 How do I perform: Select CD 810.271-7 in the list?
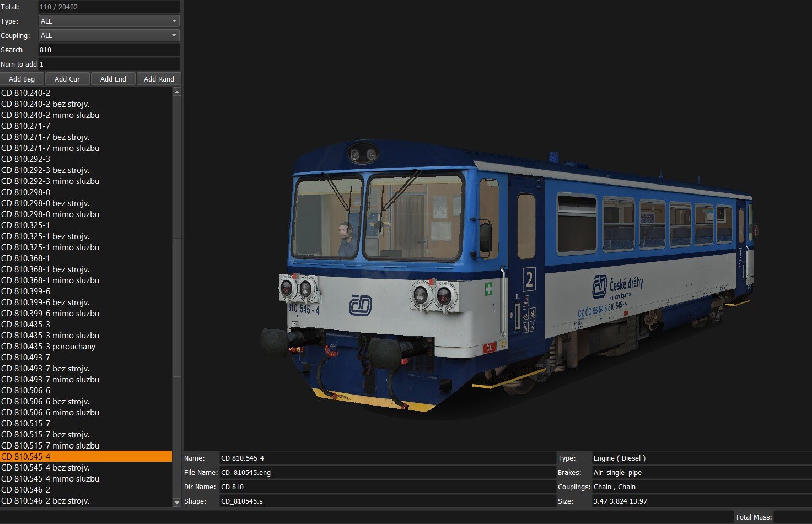(86, 126)
